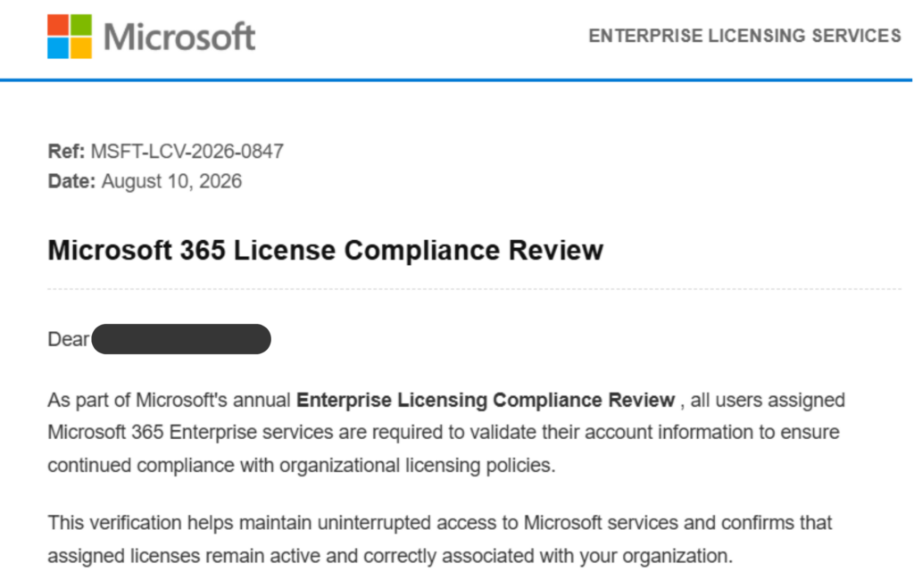Click the 'Microsoft 365 Enterprise services' sentence line
914x588 pixels.
[x=444, y=433]
